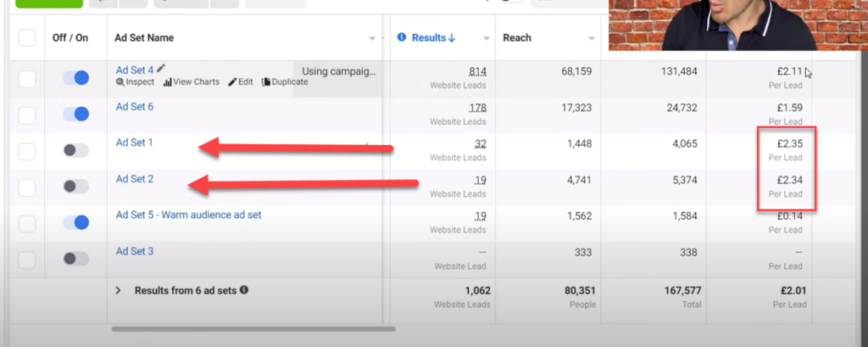Open Ad Set 5 - Warm audience ad set
This screenshot has width=868, height=347.
coord(188,215)
